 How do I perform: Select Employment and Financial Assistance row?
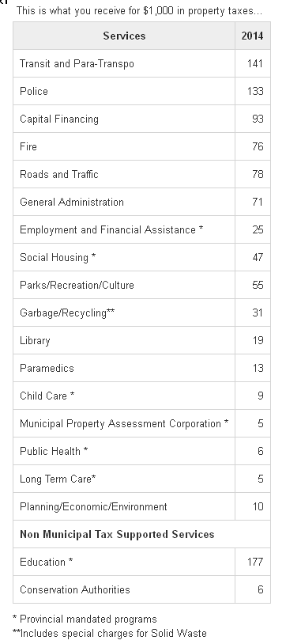pos(141,229)
